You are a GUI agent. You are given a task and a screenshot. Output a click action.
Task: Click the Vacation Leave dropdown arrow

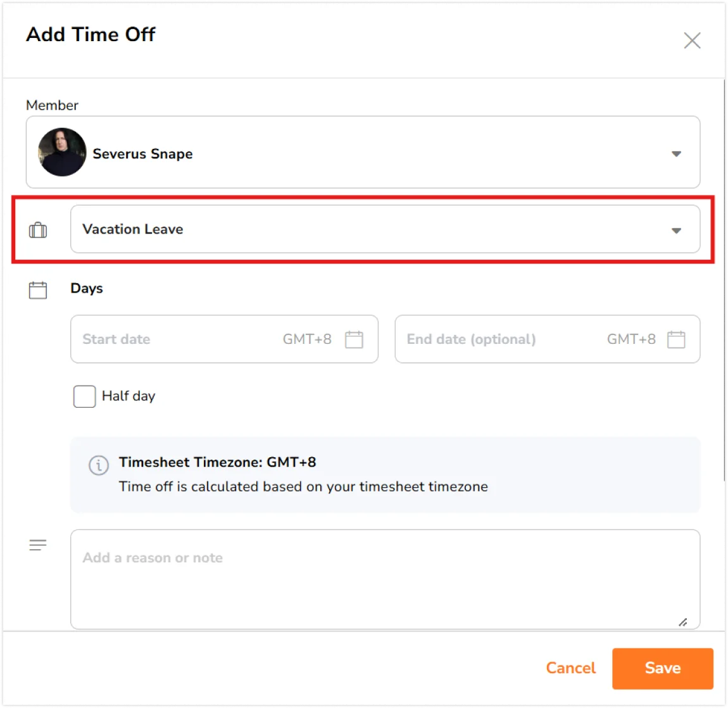coord(676,231)
